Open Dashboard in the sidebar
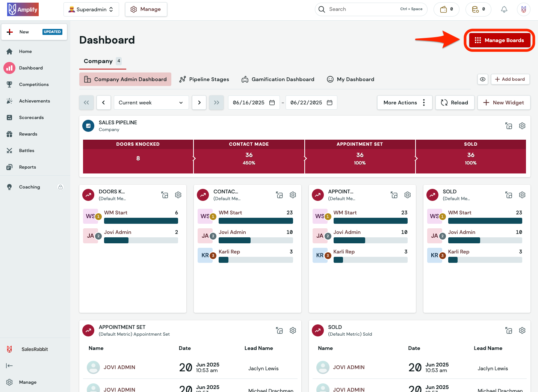This screenshot has width=538, height=392. pyautogui.click(x=31, y=68)
